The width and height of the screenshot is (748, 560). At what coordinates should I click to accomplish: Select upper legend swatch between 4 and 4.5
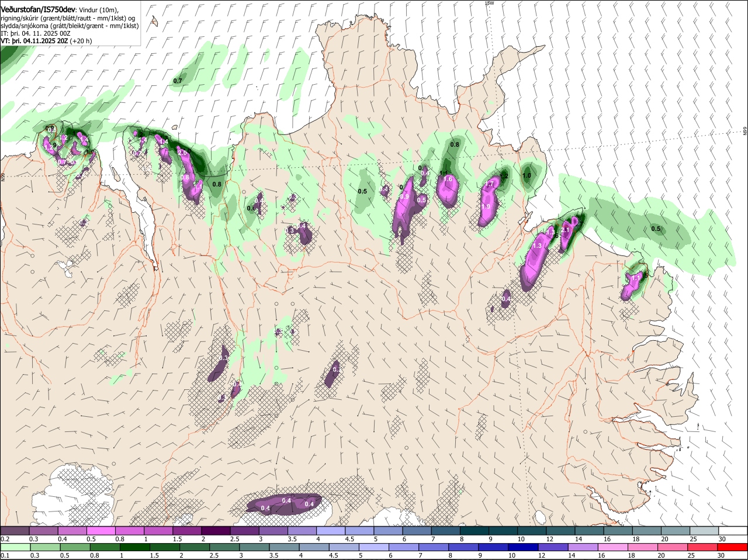[x=331, y=530]
